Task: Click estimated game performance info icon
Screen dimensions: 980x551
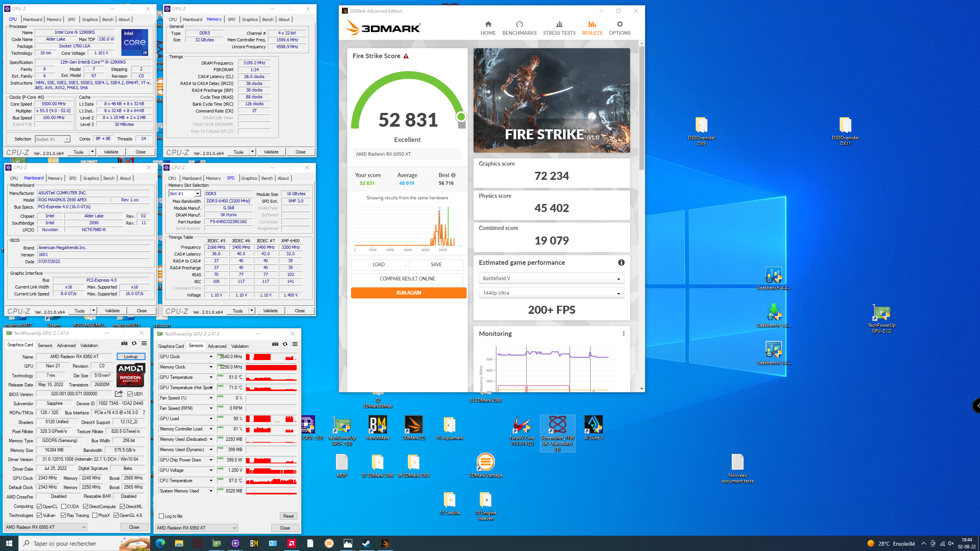Action: click(x=621, y=262)
